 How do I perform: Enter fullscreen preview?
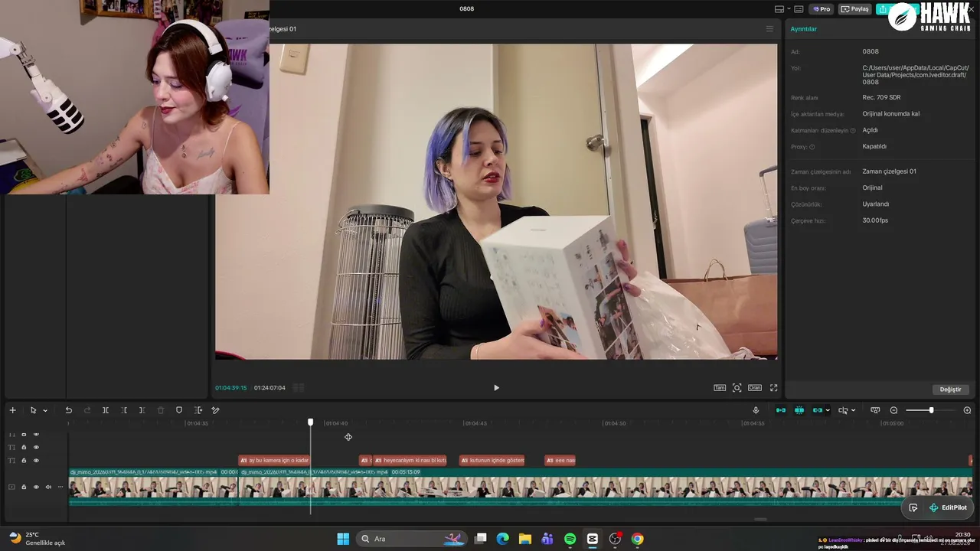click(x=773, y=388)
